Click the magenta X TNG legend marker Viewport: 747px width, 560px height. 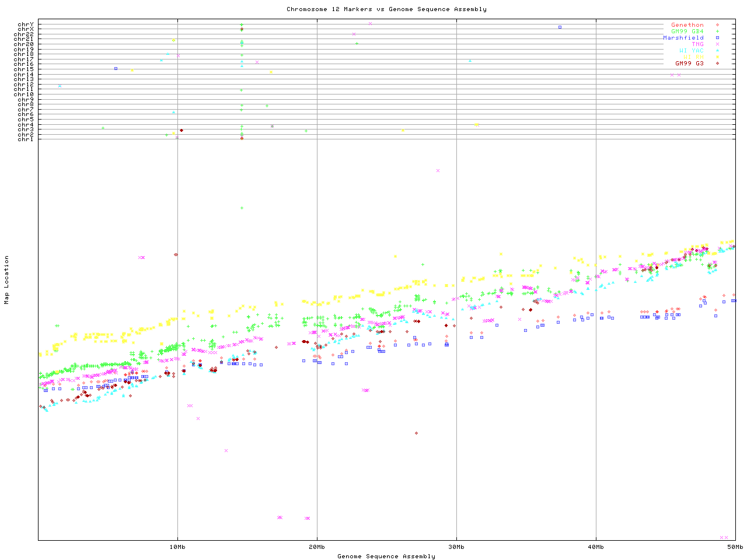coord(717,44)
